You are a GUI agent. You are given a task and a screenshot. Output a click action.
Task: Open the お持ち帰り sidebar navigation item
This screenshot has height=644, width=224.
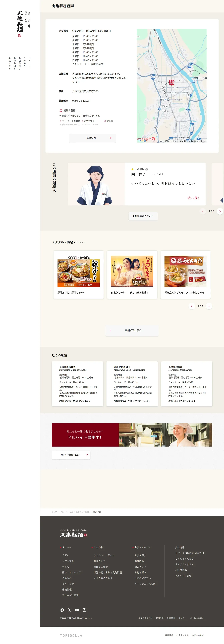point(15,63)
